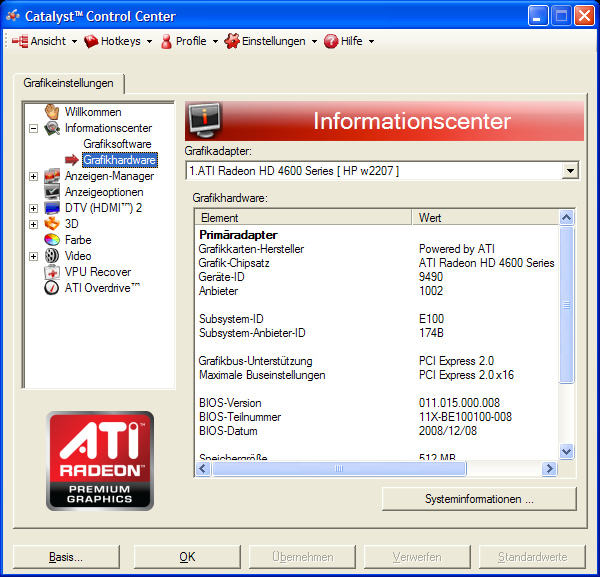Click the VPU Recover first-aid icon
Screen dimensions: 600x577
pos(52,272)
